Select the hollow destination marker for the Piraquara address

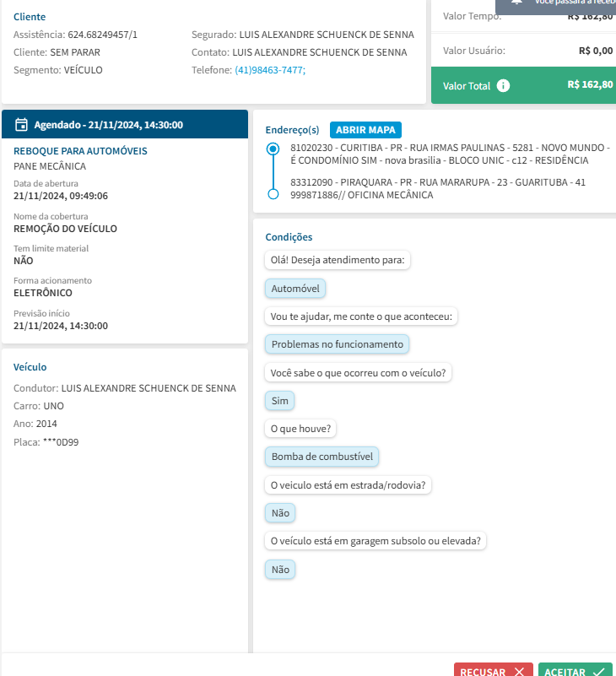(x=273, y=194)
